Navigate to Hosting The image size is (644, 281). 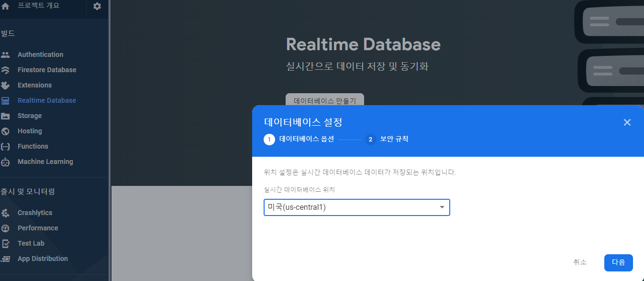pyautogui.click(x=30, y=131)
